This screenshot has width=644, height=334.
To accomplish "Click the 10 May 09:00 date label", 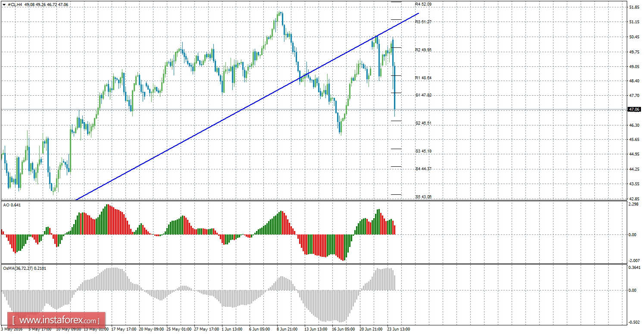I will point(69,329).
